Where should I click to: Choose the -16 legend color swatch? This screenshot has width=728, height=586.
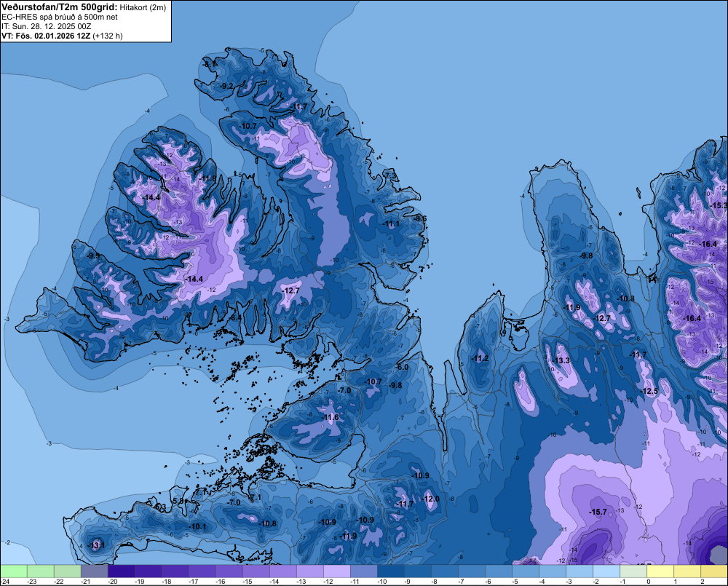tap(229, 571)
